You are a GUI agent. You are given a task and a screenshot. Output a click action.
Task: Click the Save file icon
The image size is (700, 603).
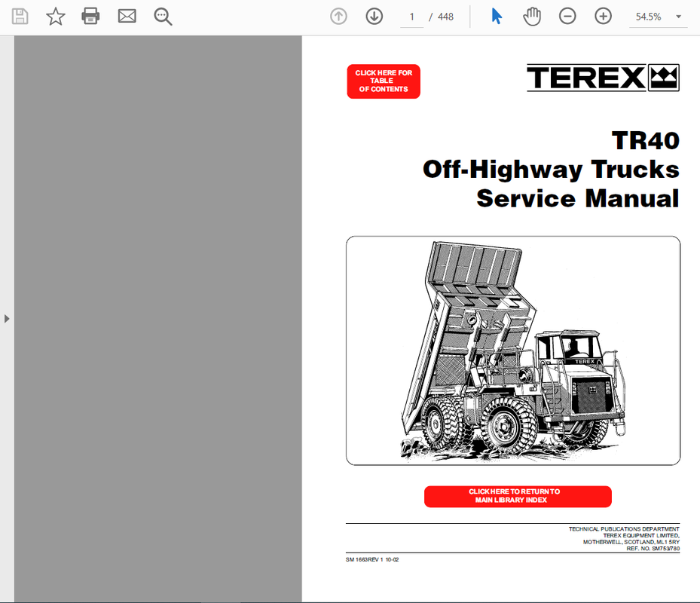[x=20, y=17]
